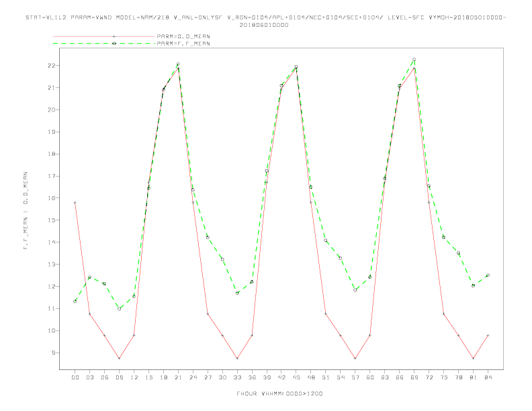Click the x-axis tick label 84
The width and height of the screenshot is (532, 411).
[488, 377]
